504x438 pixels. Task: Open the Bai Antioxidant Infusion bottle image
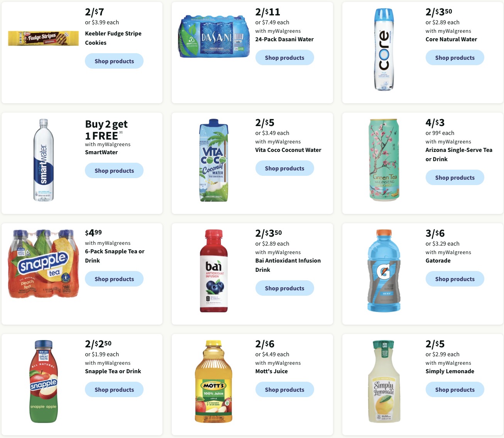click(x=214, y=271)
